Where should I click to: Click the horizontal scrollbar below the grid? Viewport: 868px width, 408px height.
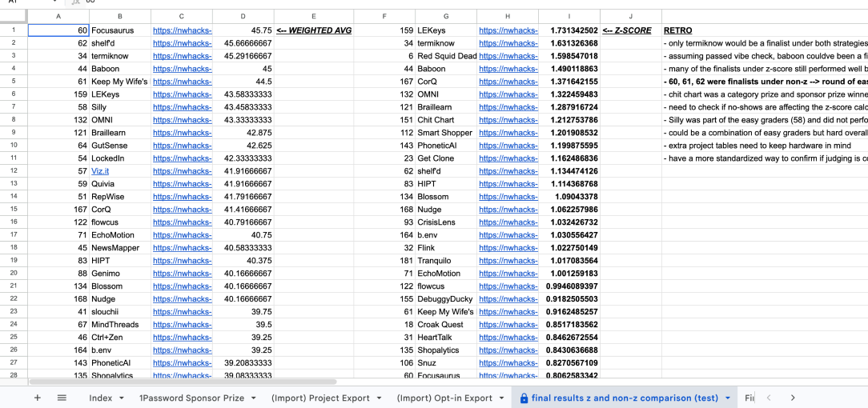[x=183, y=382]
